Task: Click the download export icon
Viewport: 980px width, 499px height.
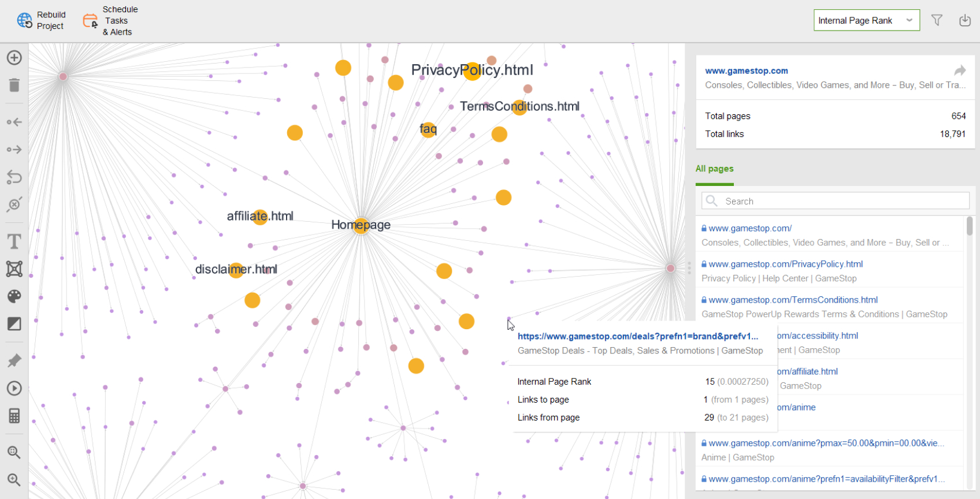Action: click(965, 20)
